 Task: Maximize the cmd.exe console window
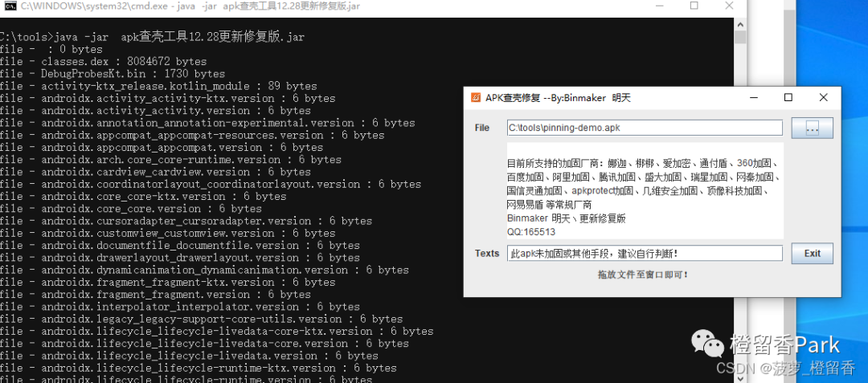click(694, 6)
